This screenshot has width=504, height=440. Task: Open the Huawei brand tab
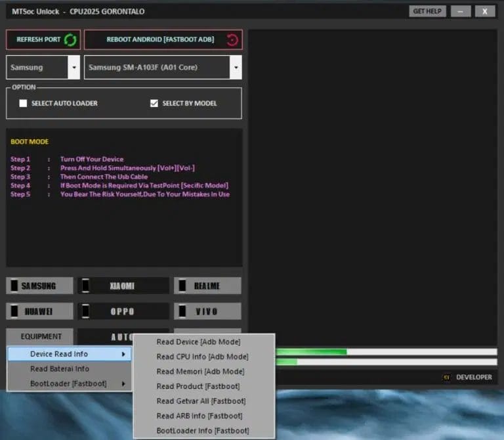41,311
